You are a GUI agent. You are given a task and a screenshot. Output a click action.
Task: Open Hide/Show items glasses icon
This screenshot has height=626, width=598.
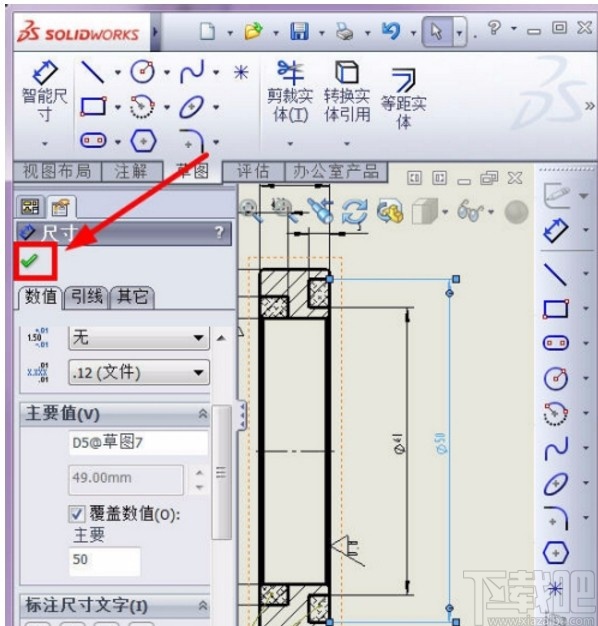470,210
